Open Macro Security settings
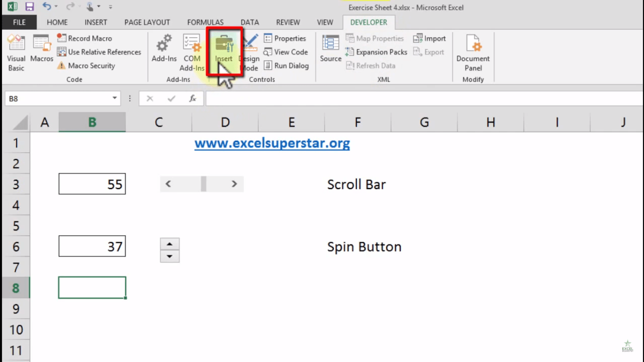Viewport: 644px width, 362px height. click(86, 66)
